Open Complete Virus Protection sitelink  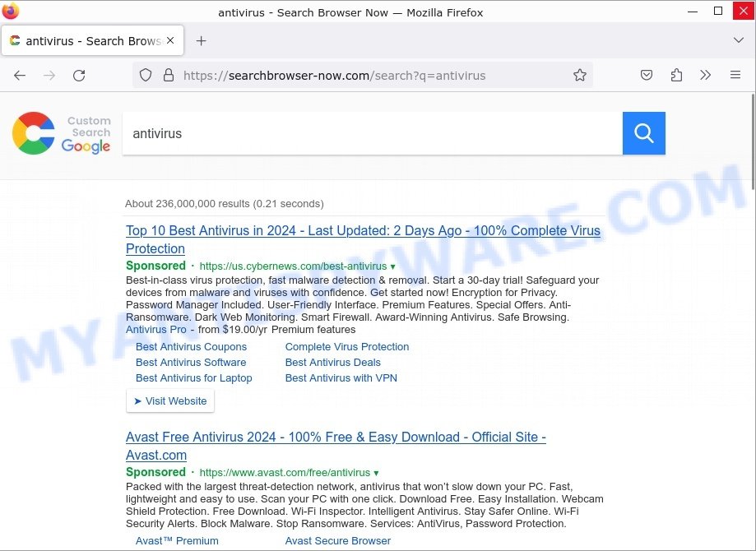(x=347, y=346)
